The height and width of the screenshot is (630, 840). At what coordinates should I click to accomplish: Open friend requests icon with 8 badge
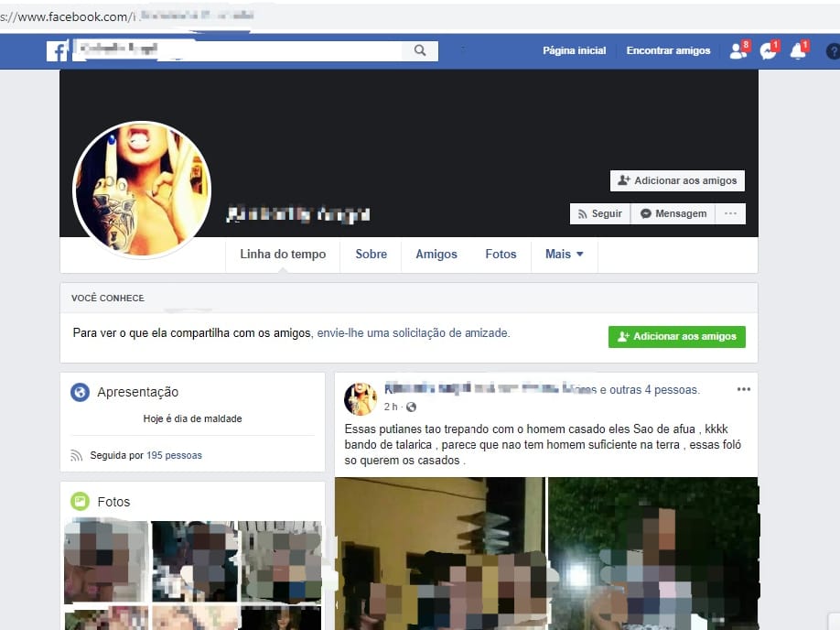[739, 50]
